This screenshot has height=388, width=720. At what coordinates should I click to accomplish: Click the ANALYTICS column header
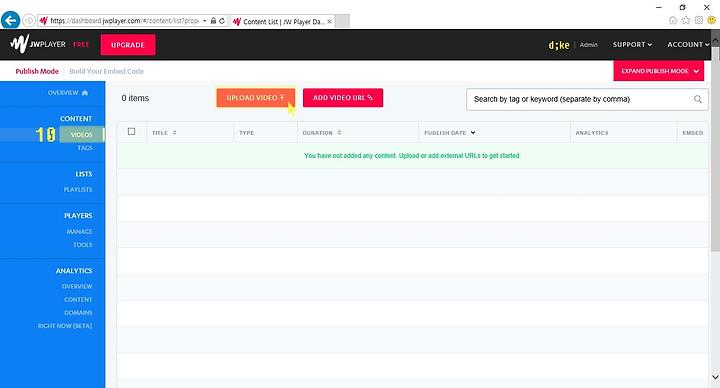click(x=592, y=133)
